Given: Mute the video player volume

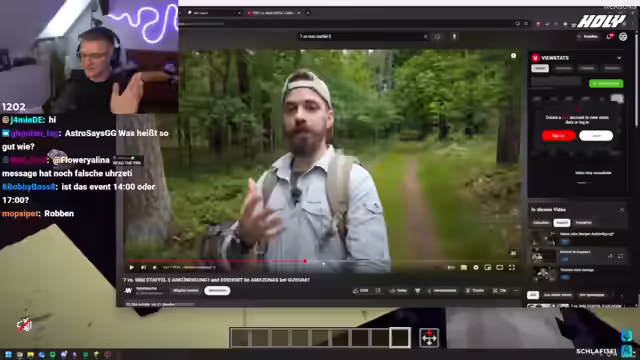Looking at the screenshot, I should [155, 268].
